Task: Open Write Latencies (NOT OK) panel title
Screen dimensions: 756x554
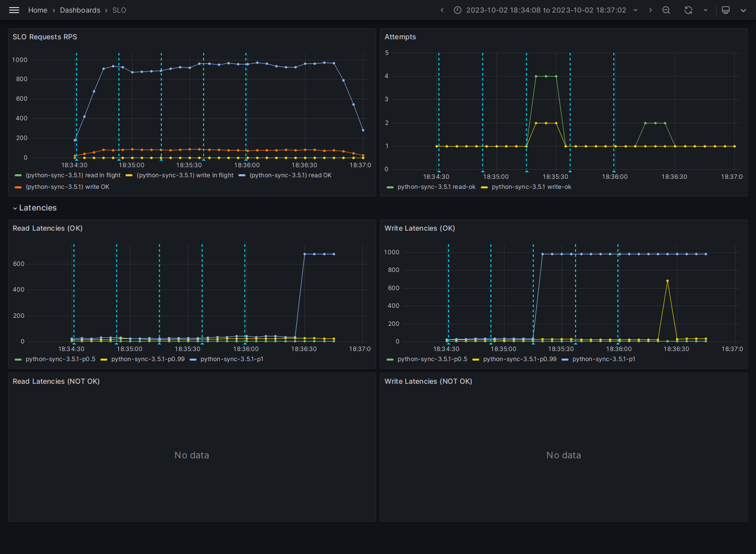Action: (x=428, y=381)
